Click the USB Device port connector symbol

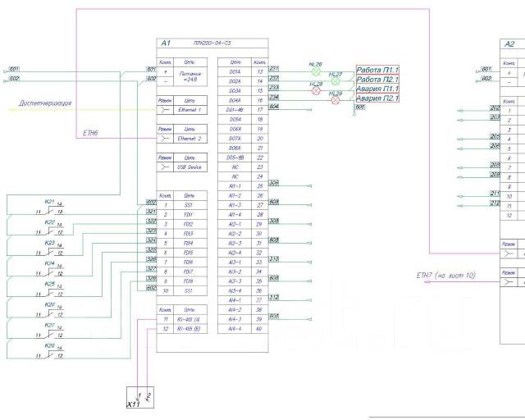click(x=164, y=167)
